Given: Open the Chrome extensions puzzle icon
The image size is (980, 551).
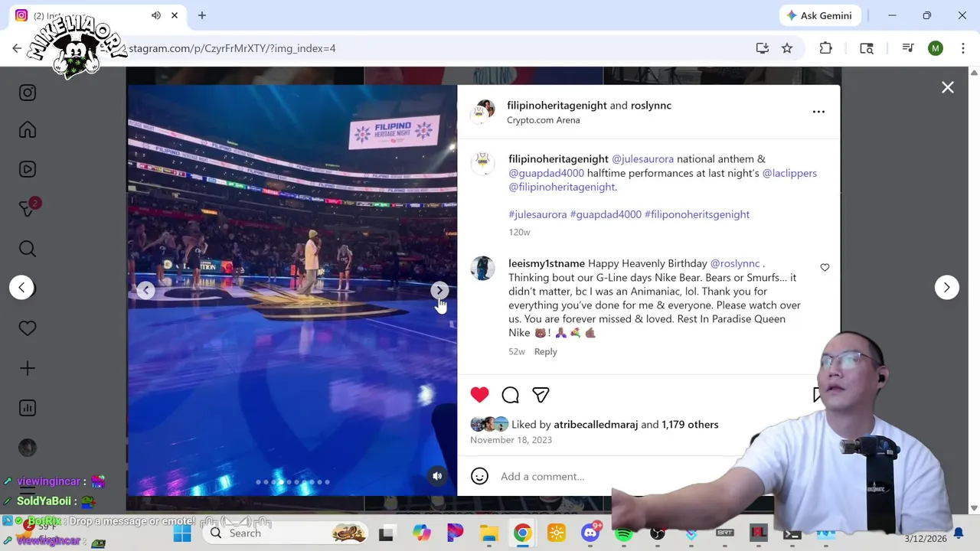Looking at the screenshot, I should click(825, 48).
